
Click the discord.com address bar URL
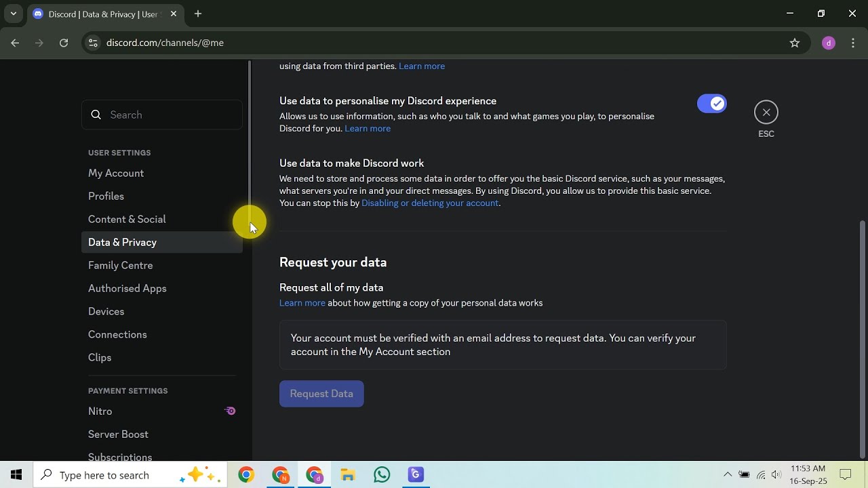tap(165, 43)
